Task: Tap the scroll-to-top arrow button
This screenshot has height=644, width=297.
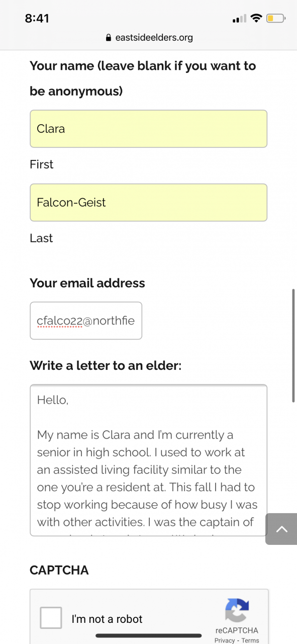Action: [281, 529]
